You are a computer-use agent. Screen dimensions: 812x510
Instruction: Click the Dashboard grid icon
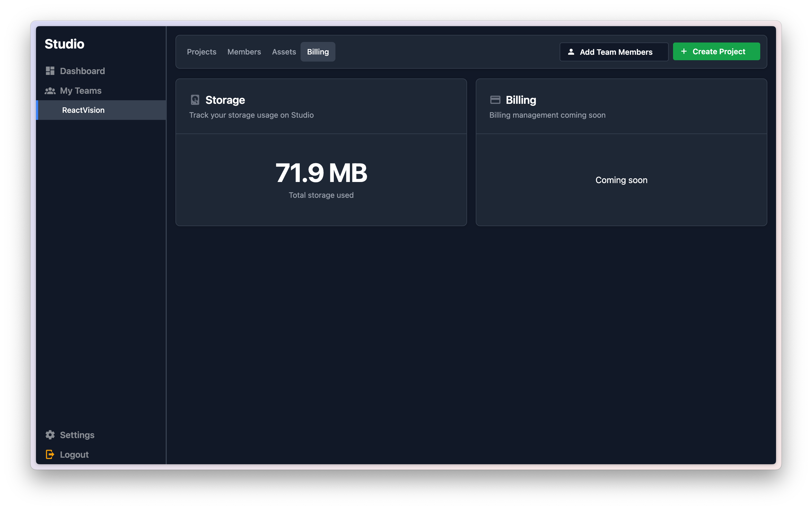[x=50, y=71]
